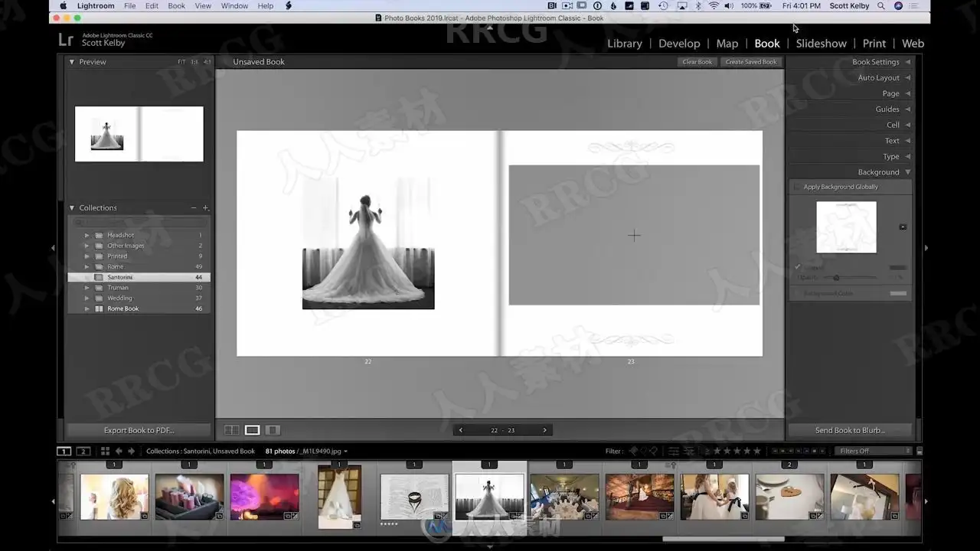The image size is (980, 551).
Task: Switch to spread view
Action: (253, 430)
